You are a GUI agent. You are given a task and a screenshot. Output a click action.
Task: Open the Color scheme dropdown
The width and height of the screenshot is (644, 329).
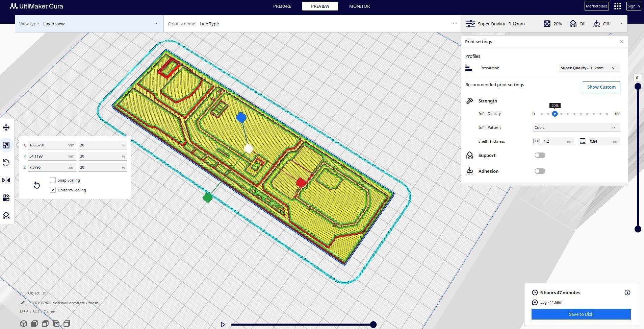pos(312,24)
